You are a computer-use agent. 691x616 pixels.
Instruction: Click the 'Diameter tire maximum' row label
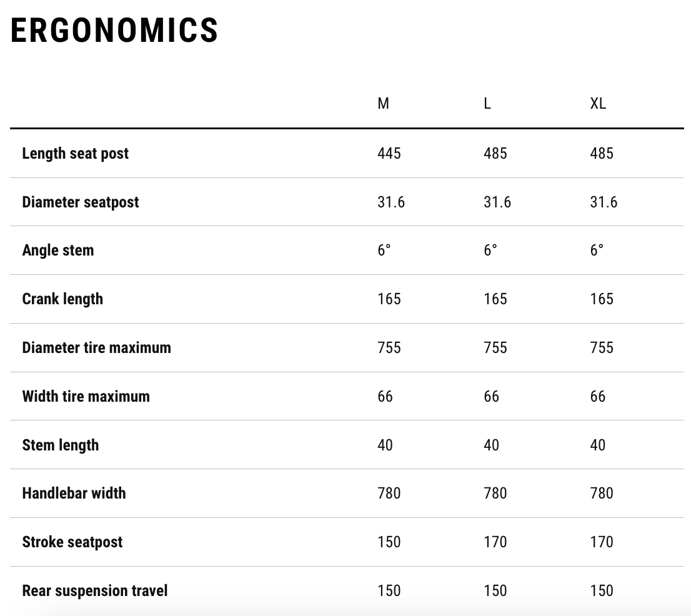[96, 348]
